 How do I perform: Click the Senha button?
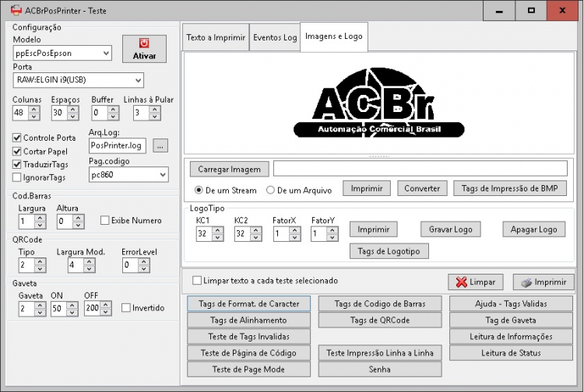(x=380, y=369)
